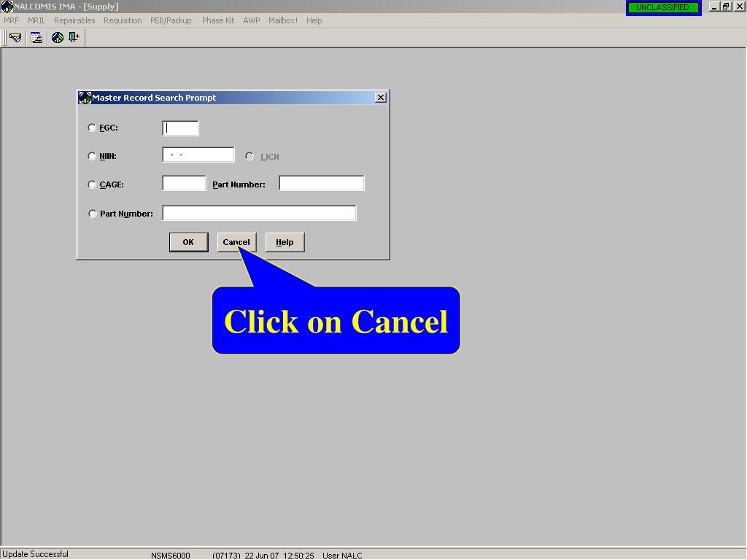
Task: Open the Mailbox! menu
Action: click(282, 20)
